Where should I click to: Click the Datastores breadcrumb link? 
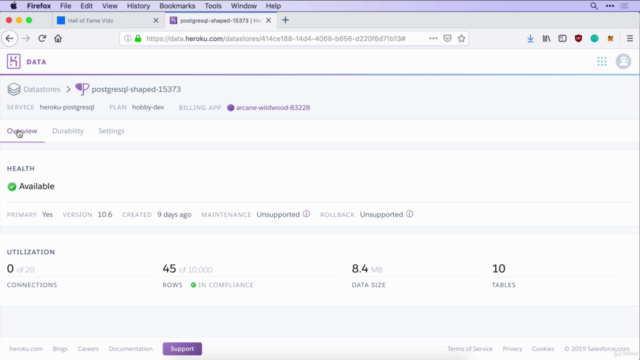[42, 89]
